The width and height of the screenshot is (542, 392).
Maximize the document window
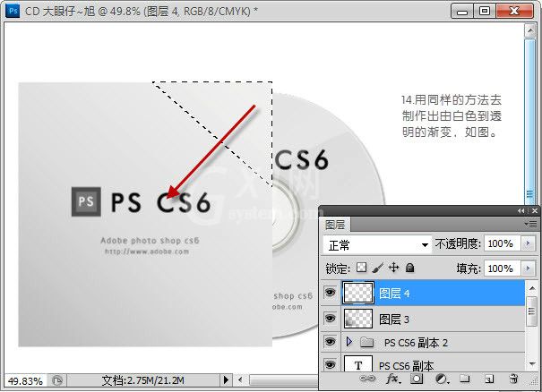click(x=485, y=12)
